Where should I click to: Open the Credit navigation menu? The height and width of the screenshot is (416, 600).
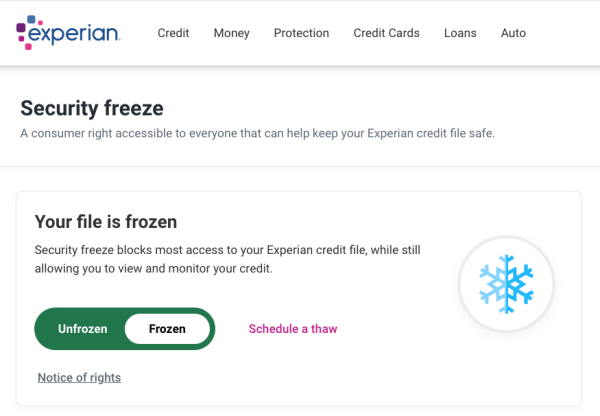pyautogui.click(x=173, y=33)
